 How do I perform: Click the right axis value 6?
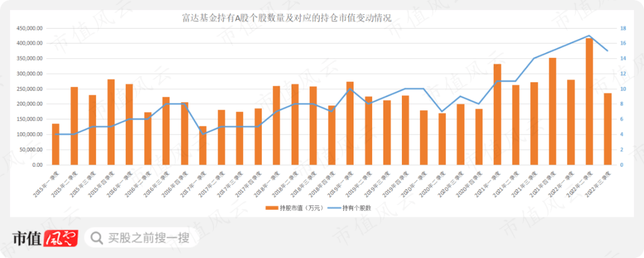point(622,119)
